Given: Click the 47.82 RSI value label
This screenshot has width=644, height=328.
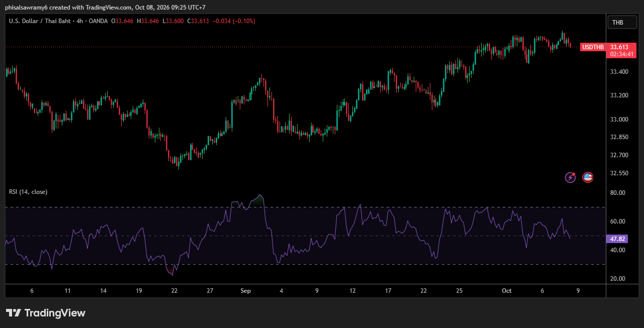Looking at the screenshot, I should coord(617,240).
